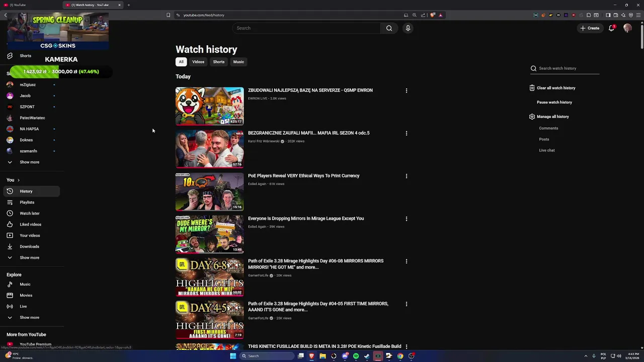Image resolution: width=644 pixels, height=362 pixels.
Task: Click the Clear all watch history trash icon
Action: point(532,88)
